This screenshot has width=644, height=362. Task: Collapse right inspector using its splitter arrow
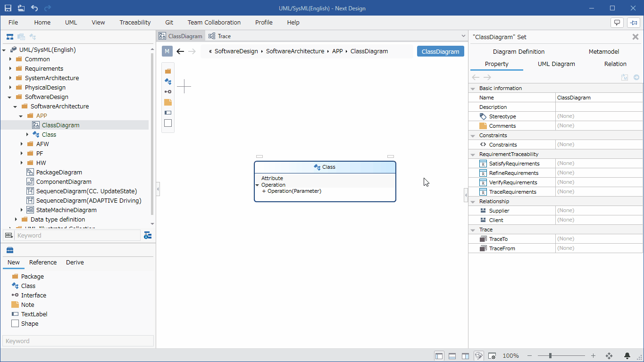tap(466, 195)
